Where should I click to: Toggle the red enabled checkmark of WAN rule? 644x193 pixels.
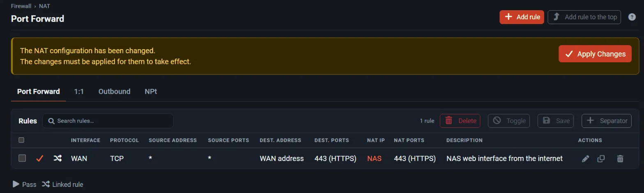40,158
